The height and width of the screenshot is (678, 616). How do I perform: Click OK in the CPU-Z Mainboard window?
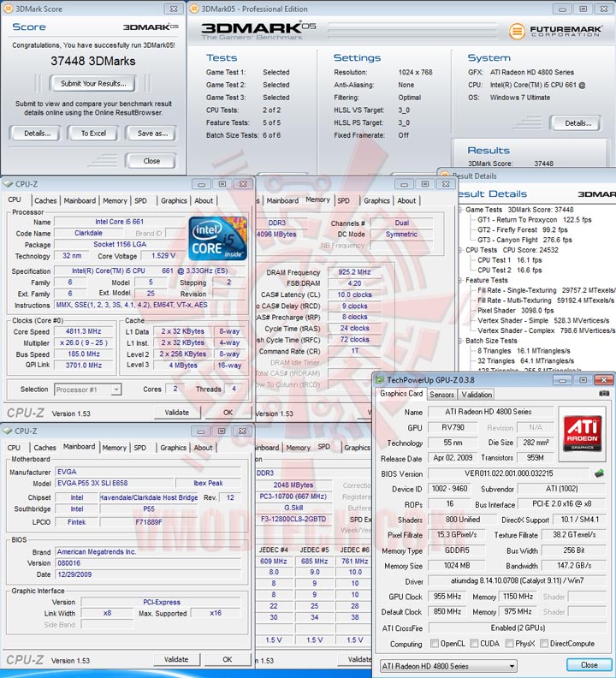tap(228, 659)
